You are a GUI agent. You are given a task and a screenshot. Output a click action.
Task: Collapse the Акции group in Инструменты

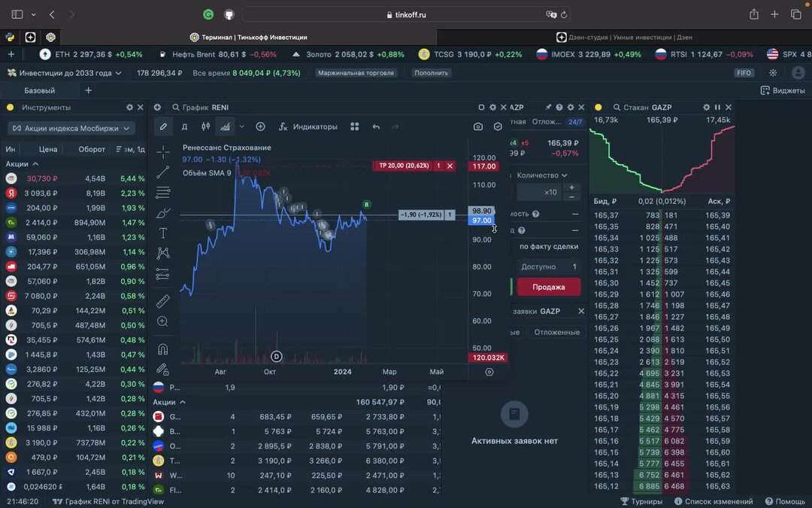(x=22, y=164)
